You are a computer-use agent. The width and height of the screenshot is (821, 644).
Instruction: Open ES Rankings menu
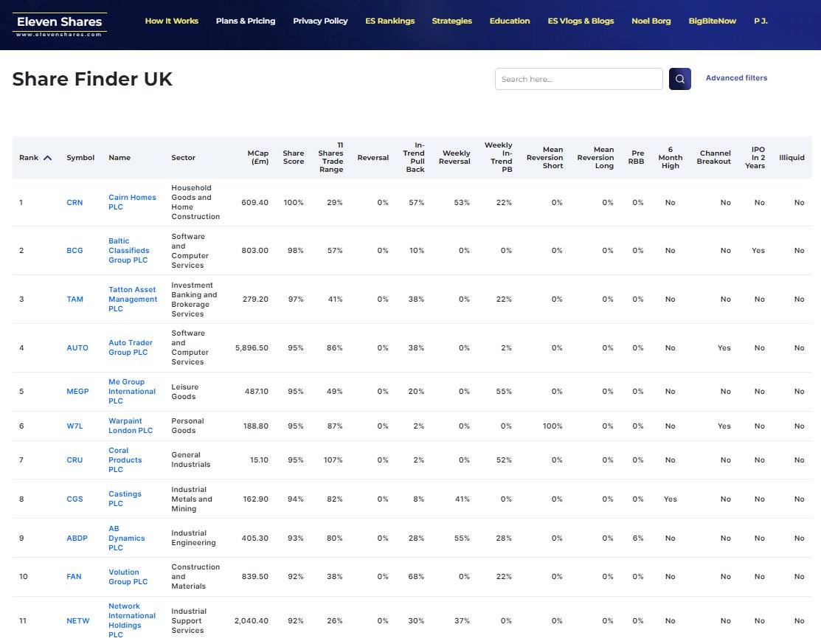click(390, 21)
